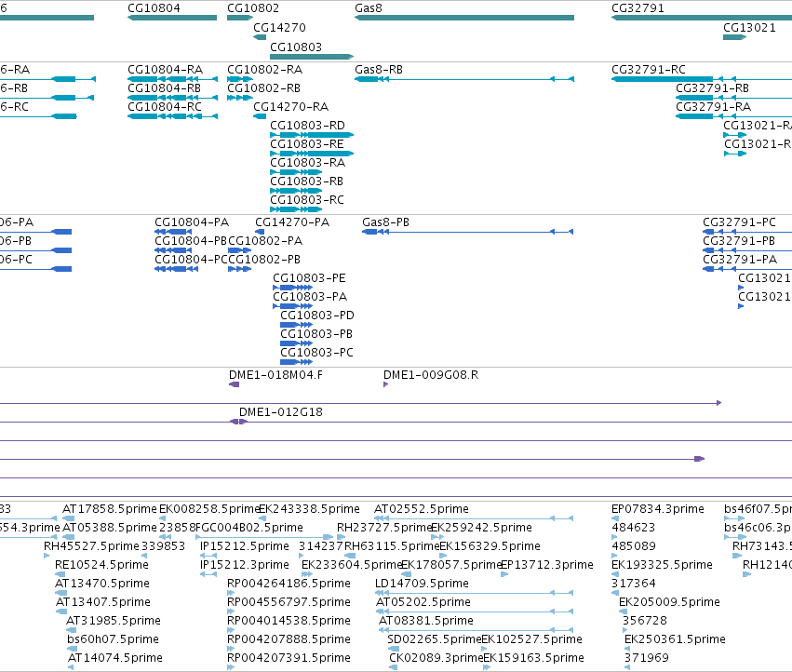792x672 pixels.
Task: Select the CG10803 gene label
Action: [x=295, y=47]
